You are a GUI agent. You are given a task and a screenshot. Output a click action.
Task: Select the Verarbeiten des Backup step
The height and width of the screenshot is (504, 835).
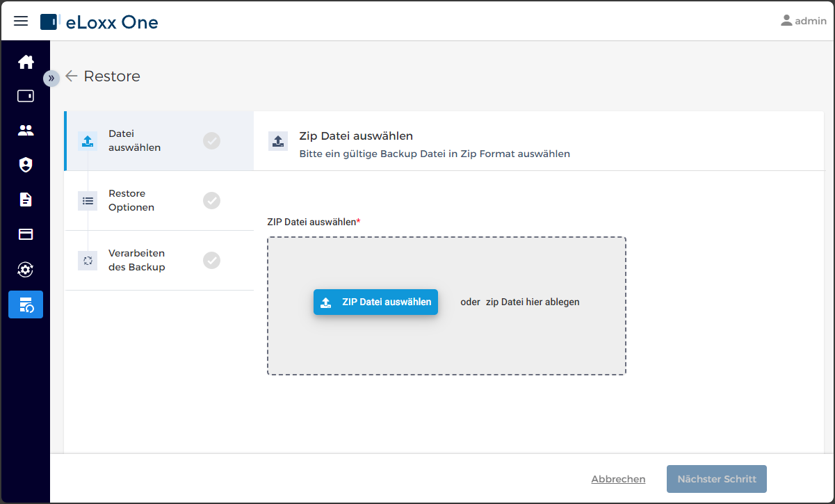pos(159,260)
